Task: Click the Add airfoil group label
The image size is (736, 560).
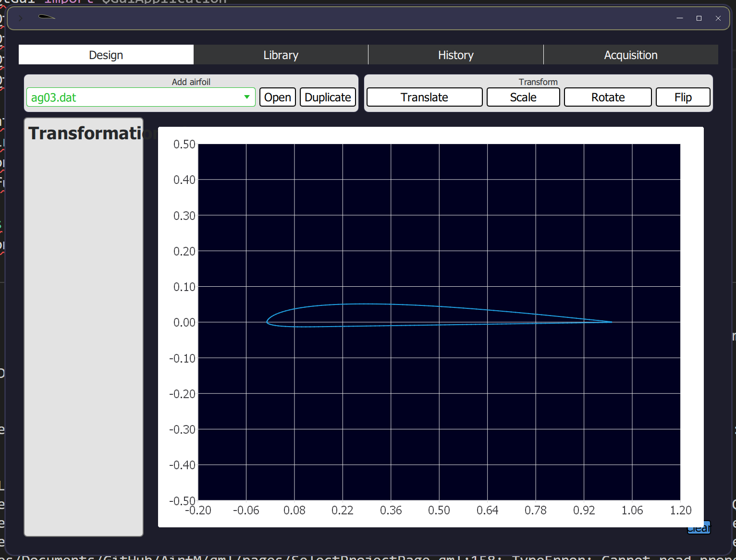Action: (x=191, y=82)
